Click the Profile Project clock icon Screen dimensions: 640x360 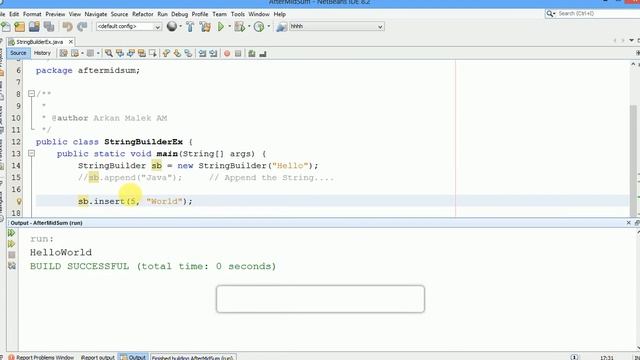coord(259,27)
